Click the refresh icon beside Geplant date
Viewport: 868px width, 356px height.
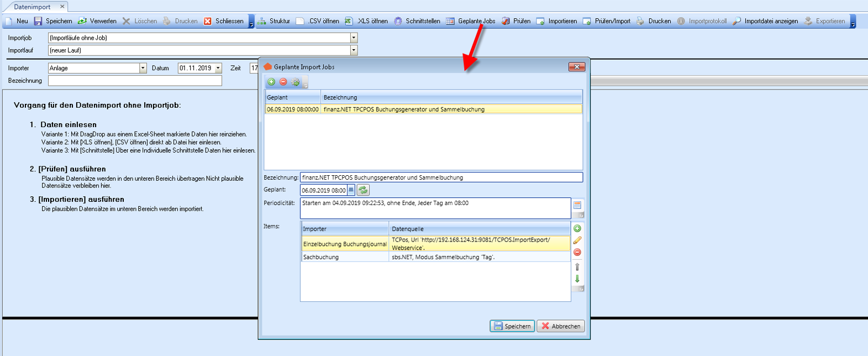363,190
